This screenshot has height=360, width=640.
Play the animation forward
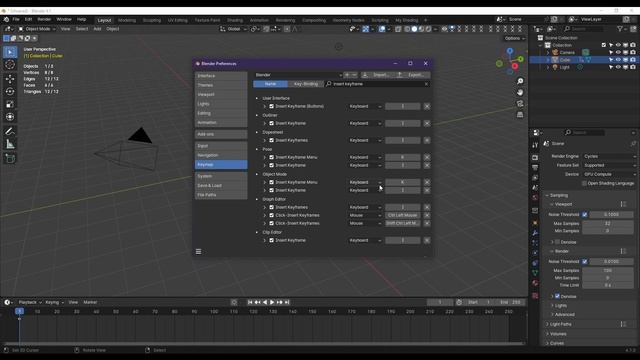coord(272,302)
